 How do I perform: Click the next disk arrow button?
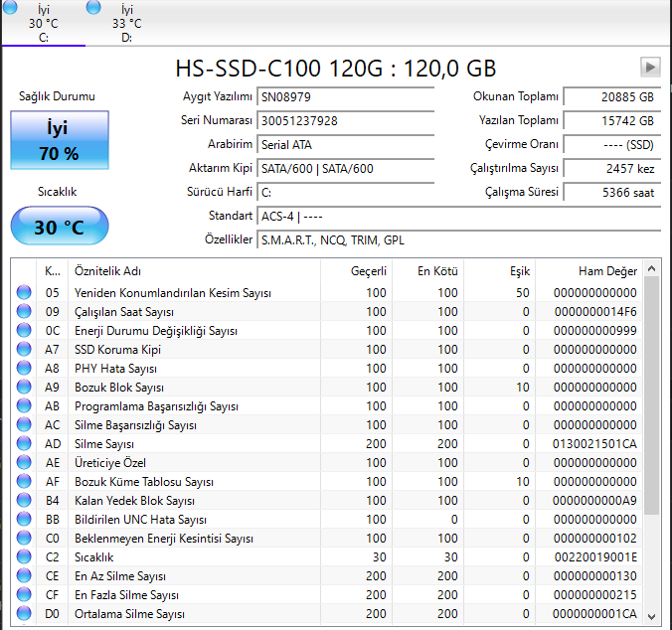[x=650, y=67]
